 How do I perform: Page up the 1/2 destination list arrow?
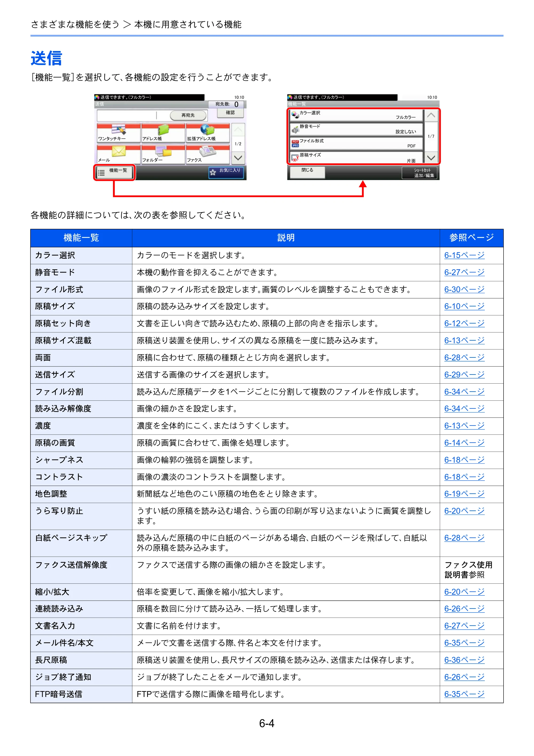coord(238,130)
